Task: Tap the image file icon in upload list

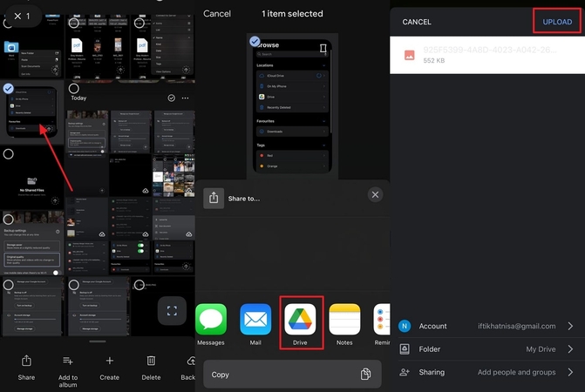Action: coord(409,55)
